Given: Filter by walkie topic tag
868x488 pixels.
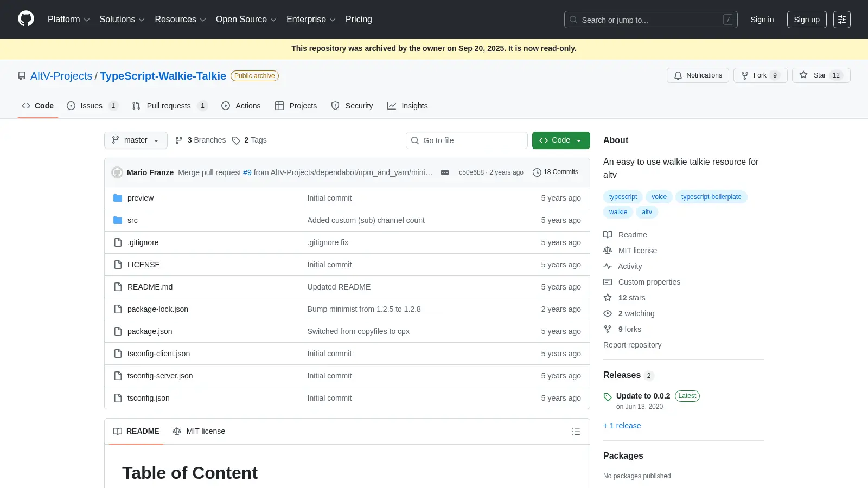Looking at the screenshot, I should [x=618, y=212].
